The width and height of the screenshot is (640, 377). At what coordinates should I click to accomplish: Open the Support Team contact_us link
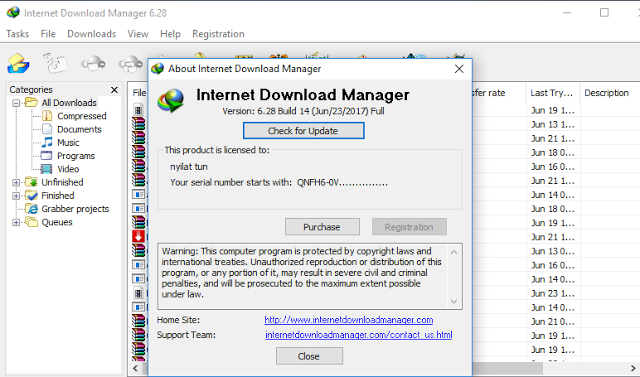358,335
